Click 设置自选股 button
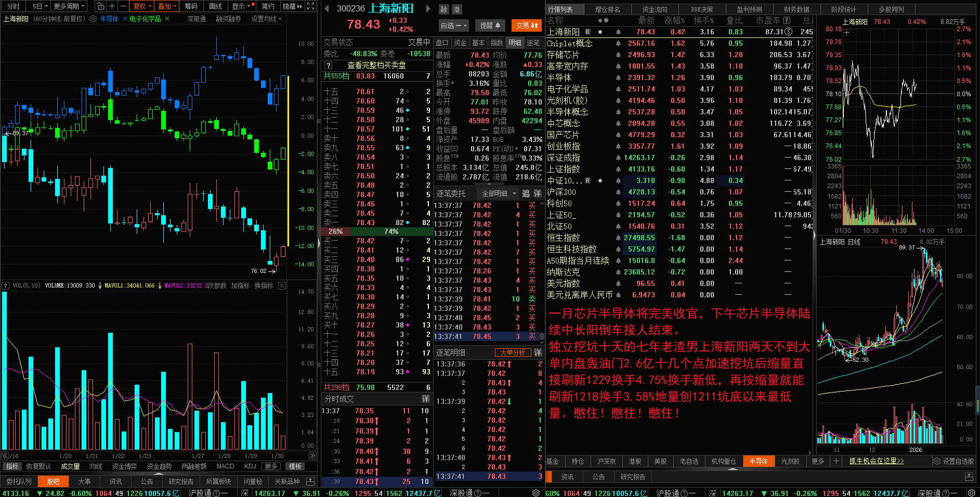This screenshot has height=497, width=980. coord(953,461)
